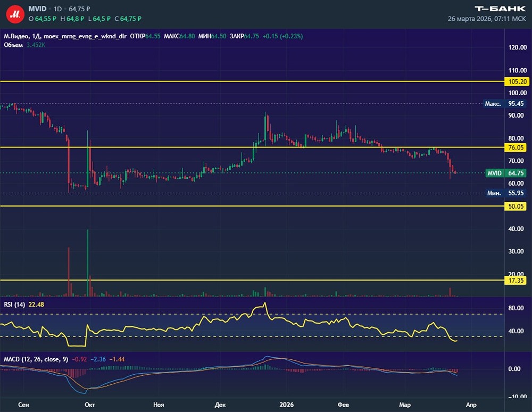532x412 pixels.
Task: Click the close value C 64,75 ₽
Action: pyautogui.click(x=128, y=19)
